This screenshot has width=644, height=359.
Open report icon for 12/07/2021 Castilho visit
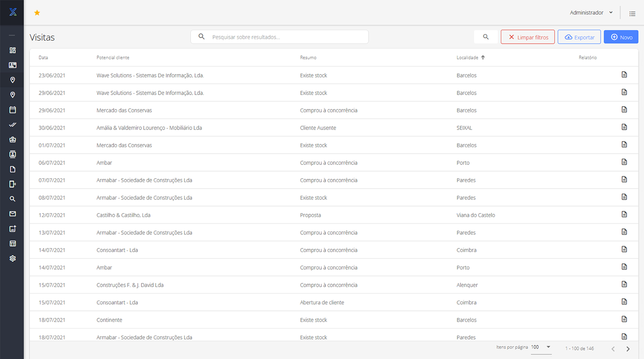(624, 215)
